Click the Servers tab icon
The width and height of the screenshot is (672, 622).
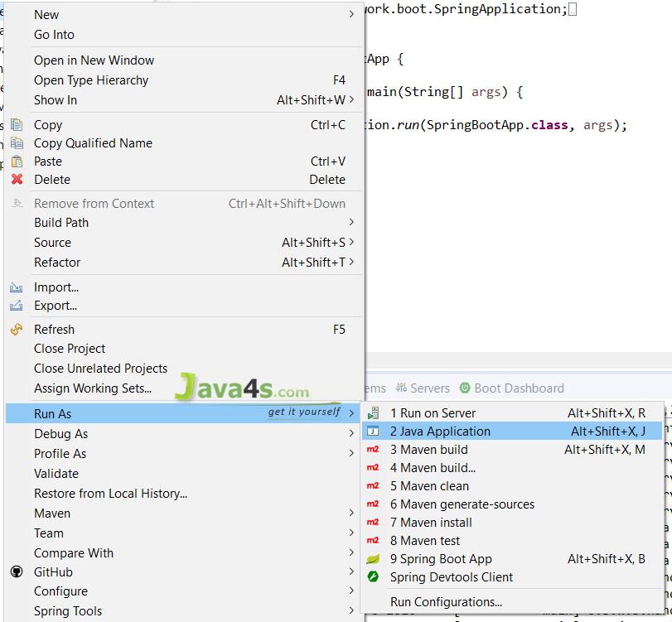click(401, 388)
